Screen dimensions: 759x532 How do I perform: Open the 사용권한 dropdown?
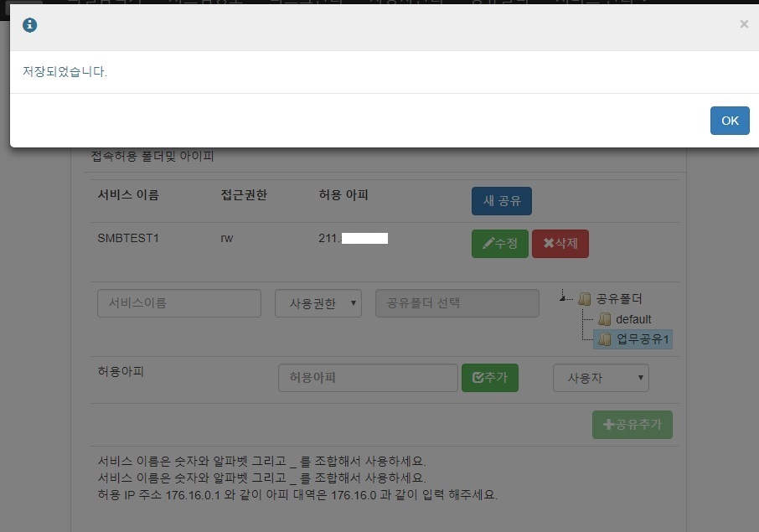click(x=318, y=303)
